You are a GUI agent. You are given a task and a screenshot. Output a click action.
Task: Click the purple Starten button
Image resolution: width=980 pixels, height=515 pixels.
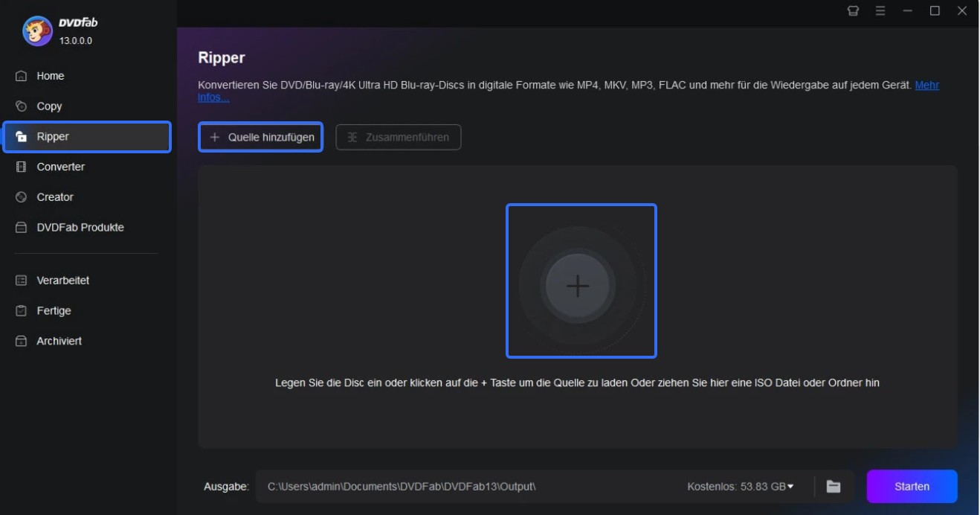[x=912, y=487]
